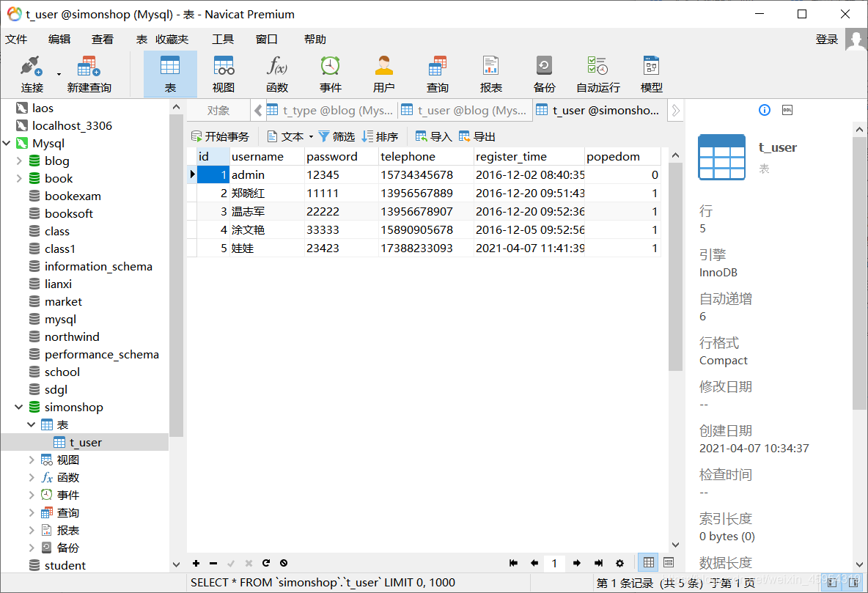Open the Query toolbar icon
Image resolution: width=868 pixels, height=593 pixels.
tap(438, 74)
